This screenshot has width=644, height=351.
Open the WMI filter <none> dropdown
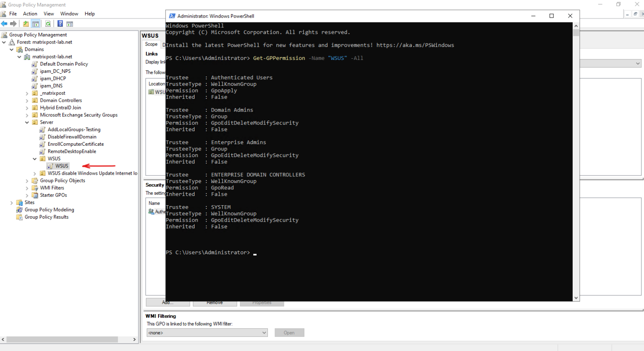pyautogui.click(x=207, y=333)
